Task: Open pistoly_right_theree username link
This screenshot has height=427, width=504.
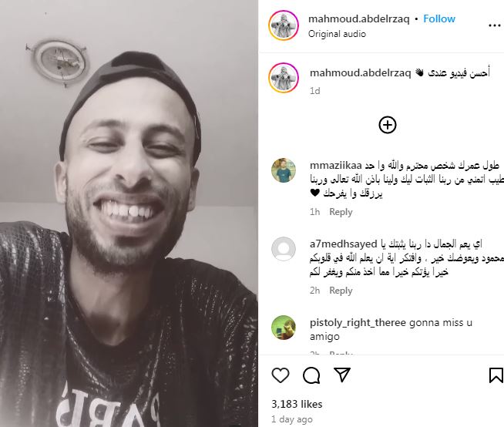Action: click(358, 322)
